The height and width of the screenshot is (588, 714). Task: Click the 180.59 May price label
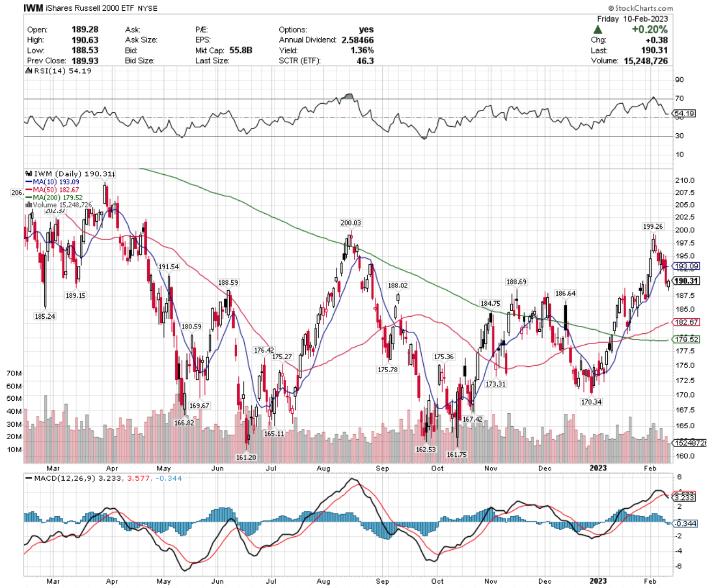[191, 327]
